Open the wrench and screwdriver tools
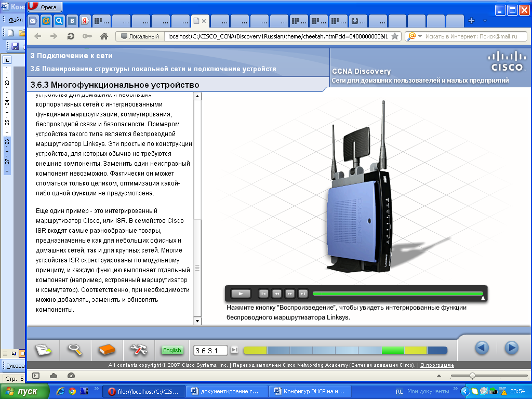 (x=139, y=350)
